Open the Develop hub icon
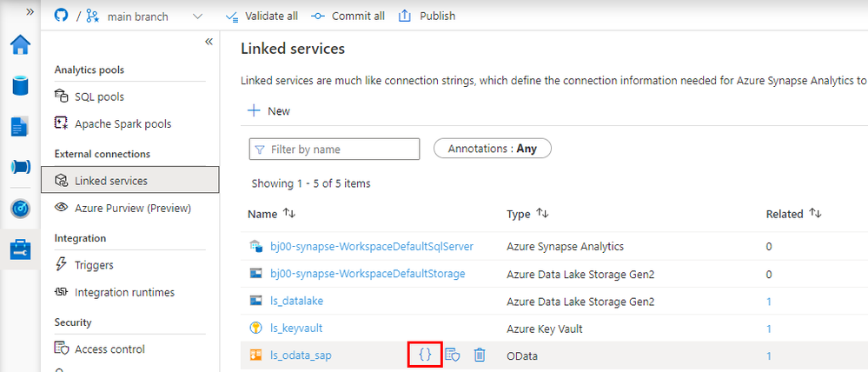Screen dimensions: 868x372 (20, 127)
